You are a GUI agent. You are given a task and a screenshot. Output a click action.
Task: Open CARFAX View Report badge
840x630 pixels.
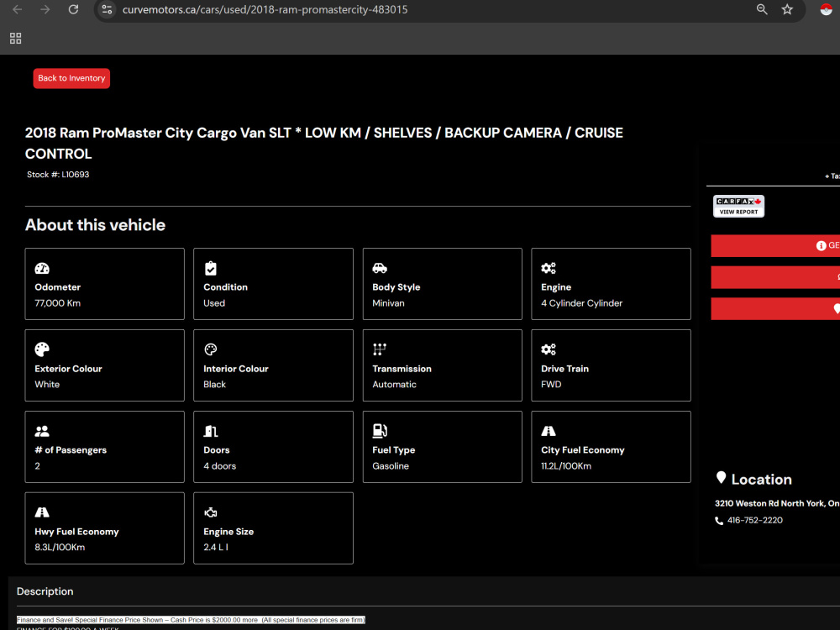click(738, 207)
